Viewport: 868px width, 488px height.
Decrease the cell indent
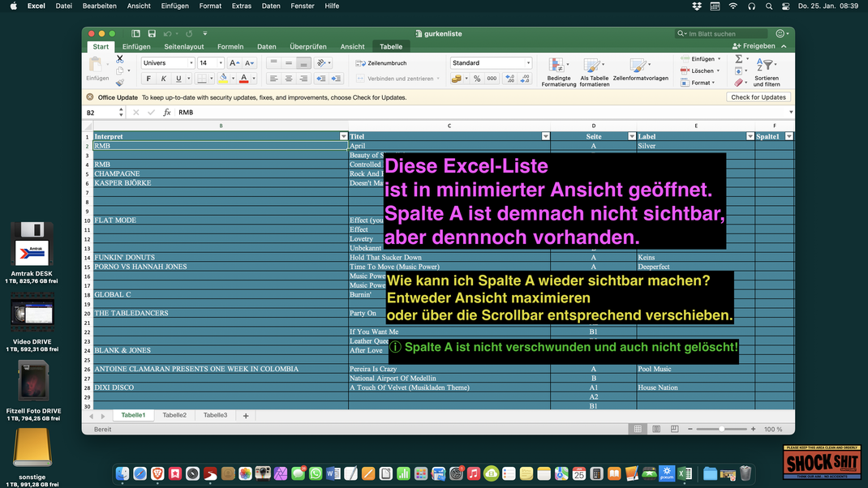tap(321, 79)
